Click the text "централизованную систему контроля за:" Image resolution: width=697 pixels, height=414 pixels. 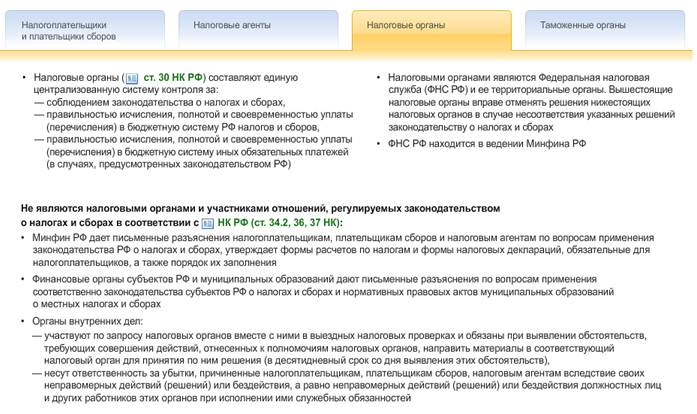click(x=126, y=90)
